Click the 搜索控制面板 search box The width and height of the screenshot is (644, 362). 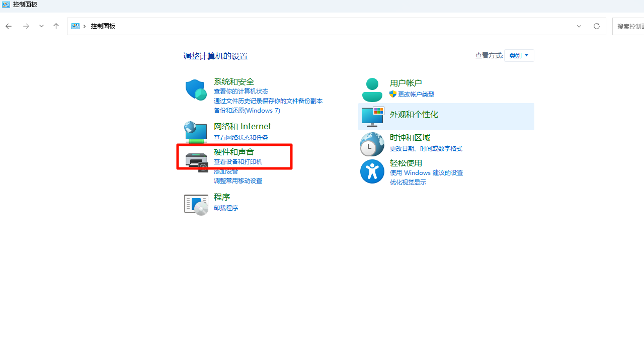[x=628, y=26]
